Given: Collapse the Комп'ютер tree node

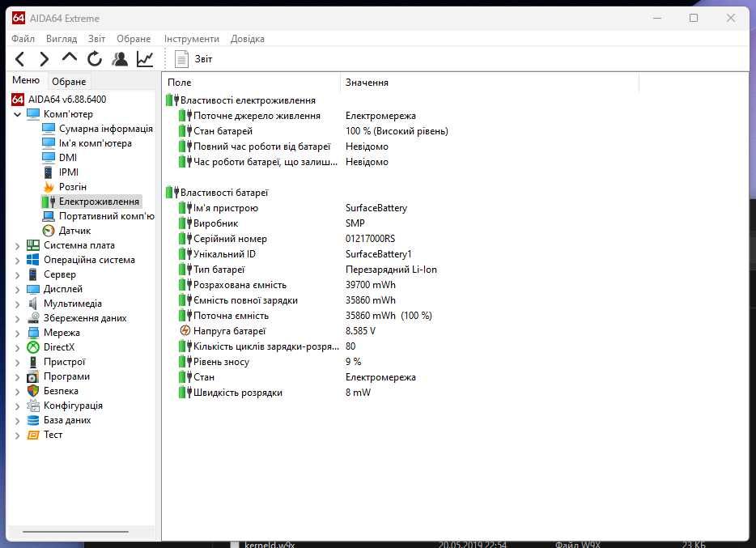Looking at the screenshot, I should [x=17, y=114].
